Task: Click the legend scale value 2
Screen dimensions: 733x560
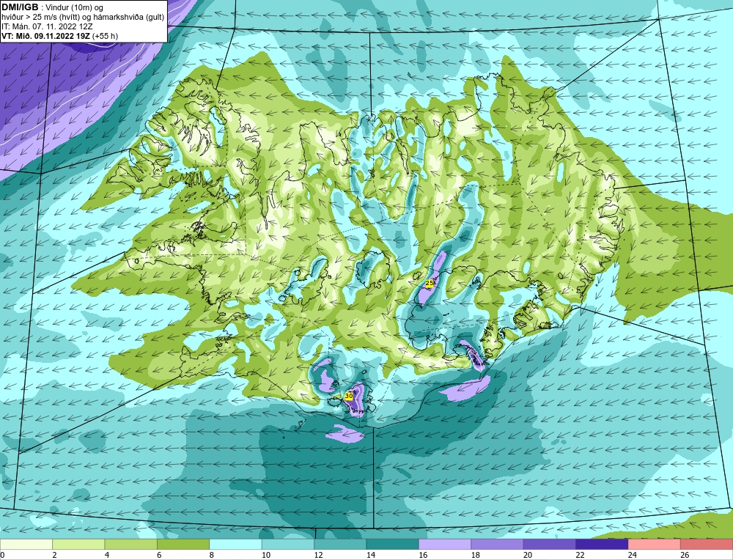Action: (x=55, y=555)
